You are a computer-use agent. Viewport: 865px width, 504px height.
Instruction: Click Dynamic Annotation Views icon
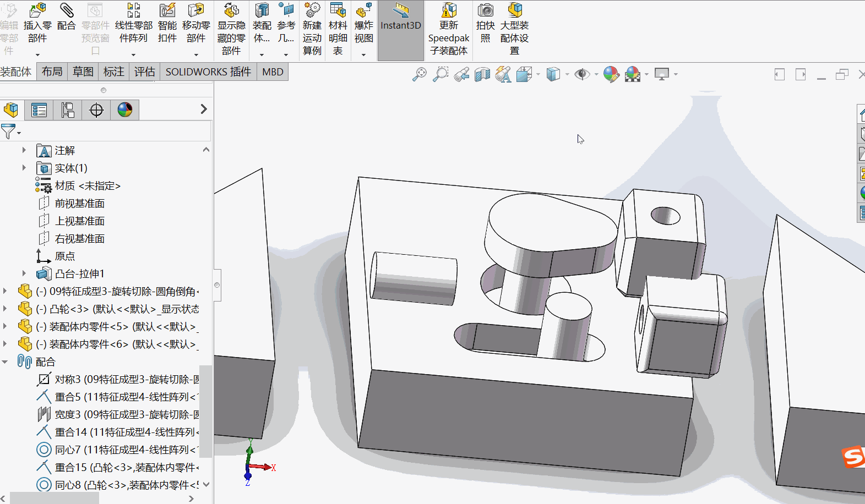(503, 74)
